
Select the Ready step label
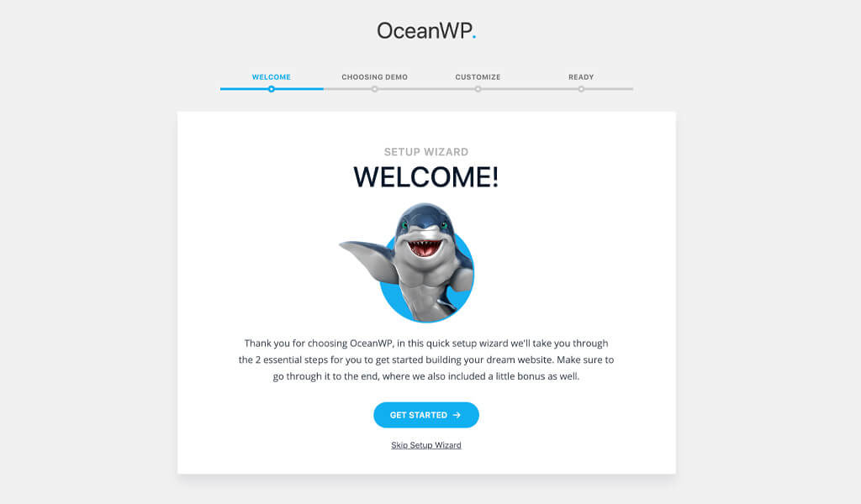point(581,77)
